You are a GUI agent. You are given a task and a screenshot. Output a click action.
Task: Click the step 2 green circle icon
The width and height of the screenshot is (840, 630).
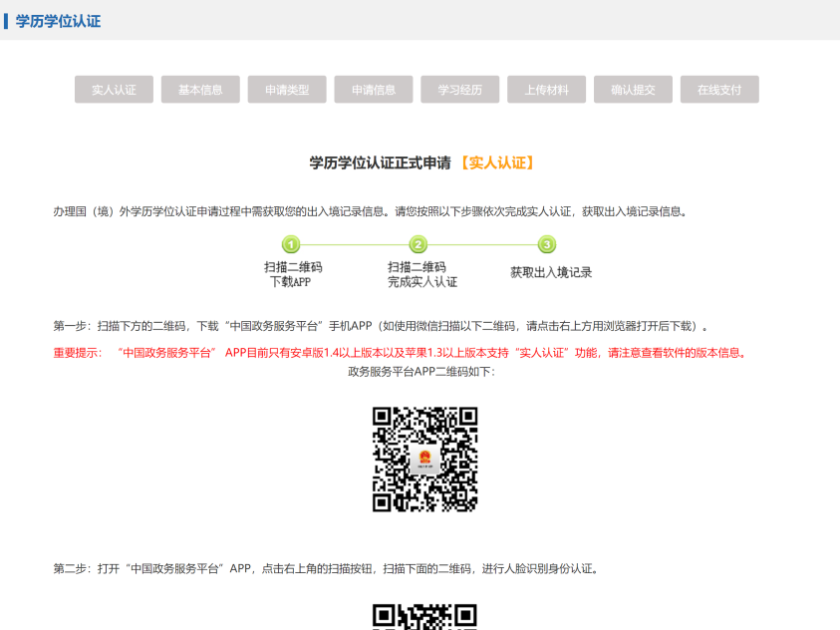419,245
